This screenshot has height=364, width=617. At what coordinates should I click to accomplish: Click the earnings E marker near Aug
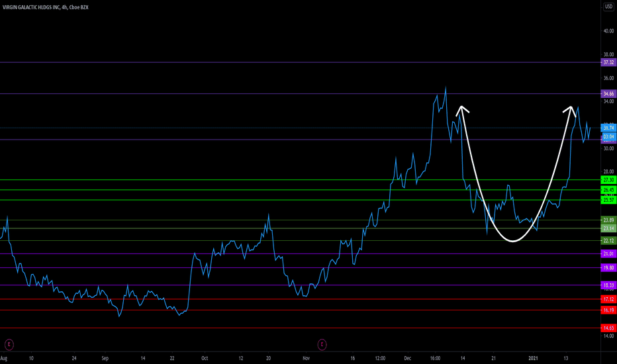click(x=9, y=345)
